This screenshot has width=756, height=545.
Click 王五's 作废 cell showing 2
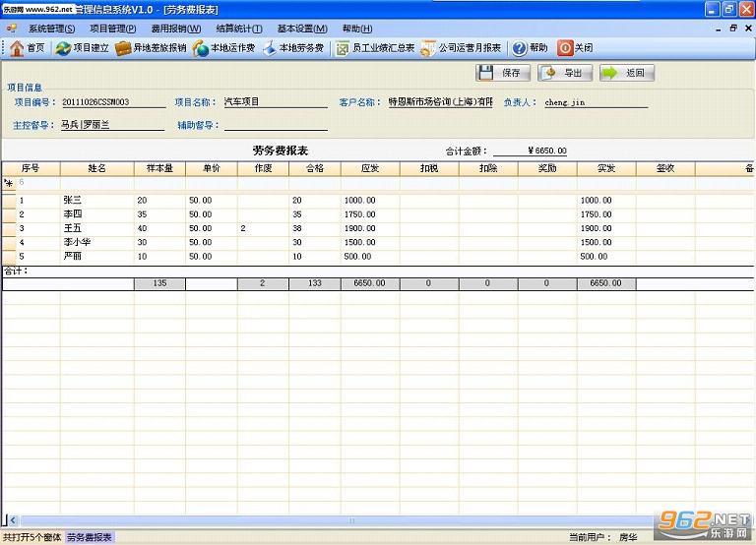coord(263,228)
